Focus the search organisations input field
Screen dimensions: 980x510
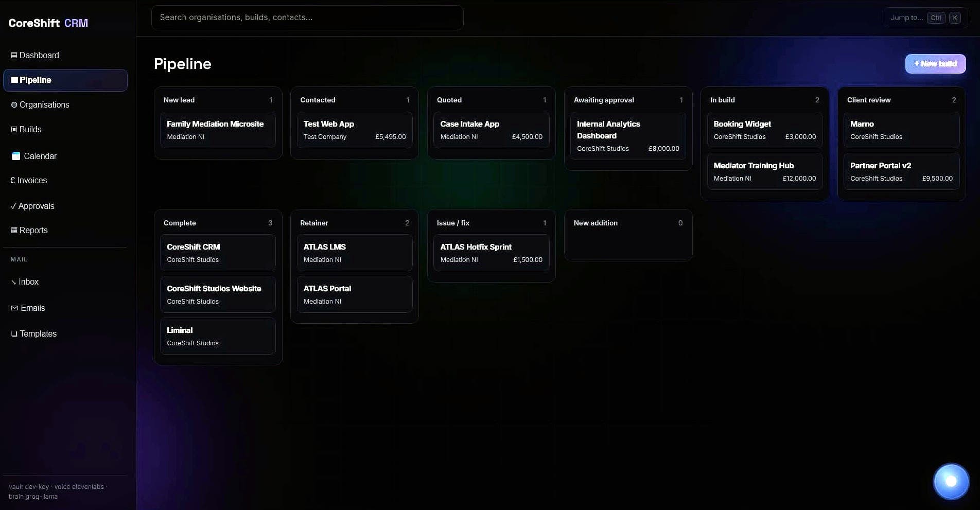coord(307,18)
